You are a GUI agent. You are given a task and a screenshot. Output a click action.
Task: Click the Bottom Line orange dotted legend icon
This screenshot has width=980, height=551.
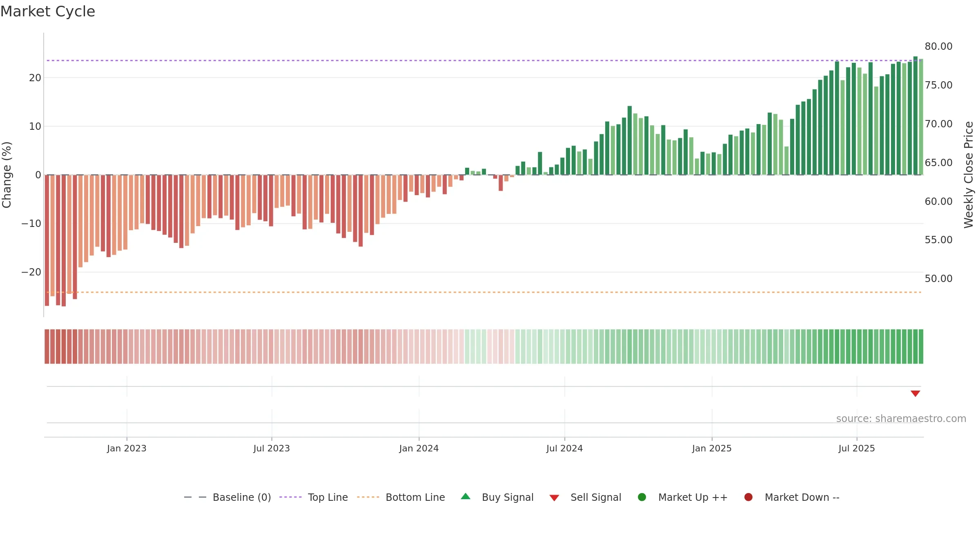(x=368, y=497)
